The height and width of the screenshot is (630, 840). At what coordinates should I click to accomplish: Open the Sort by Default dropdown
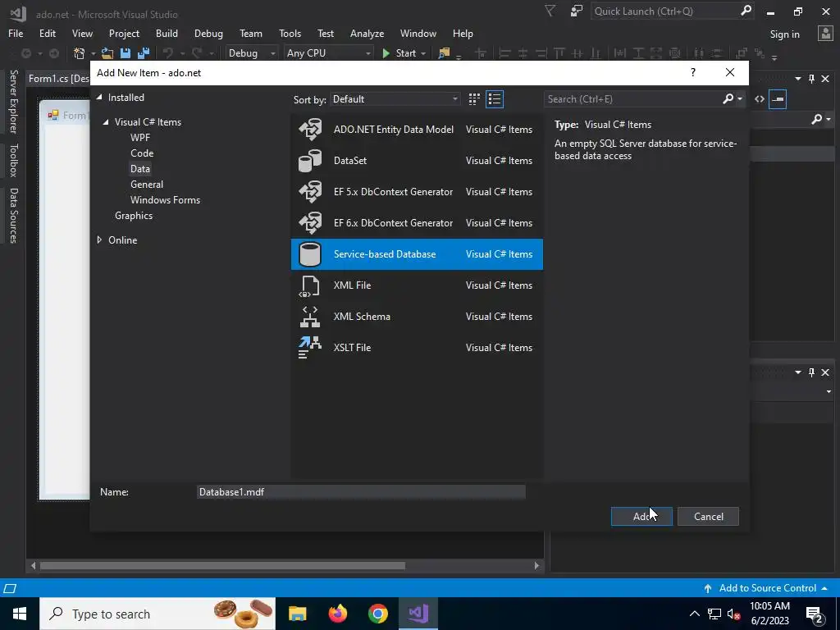(395, 99)
